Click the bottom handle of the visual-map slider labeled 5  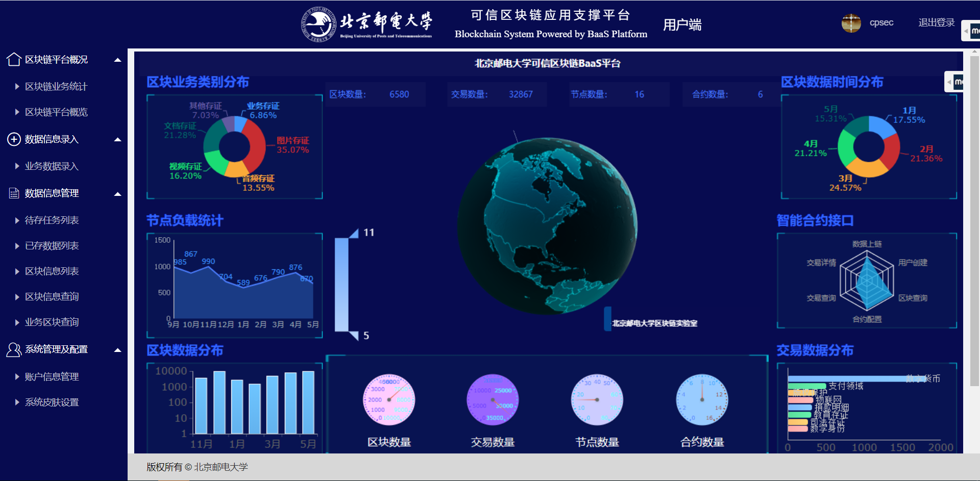353,335
